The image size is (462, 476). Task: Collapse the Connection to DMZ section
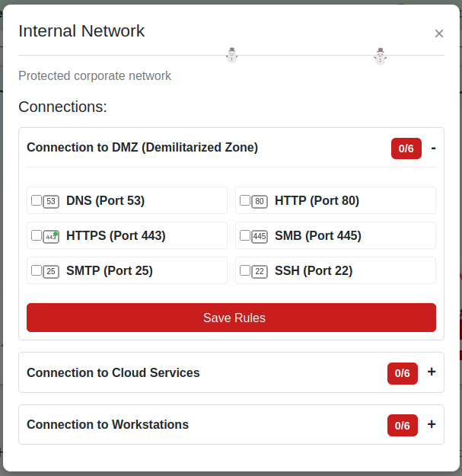[x=433, y=147]
